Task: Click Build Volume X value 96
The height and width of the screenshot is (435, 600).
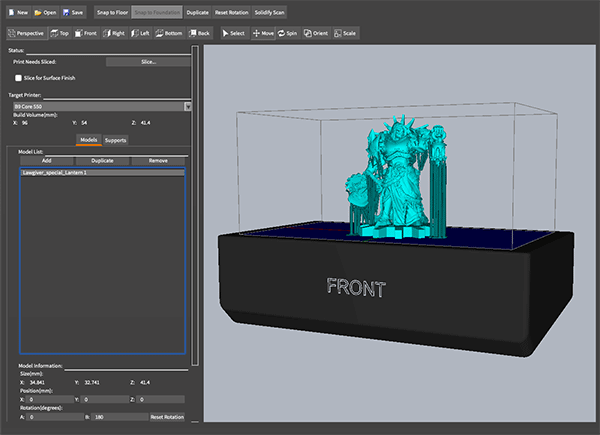Action: coord(25,123)
